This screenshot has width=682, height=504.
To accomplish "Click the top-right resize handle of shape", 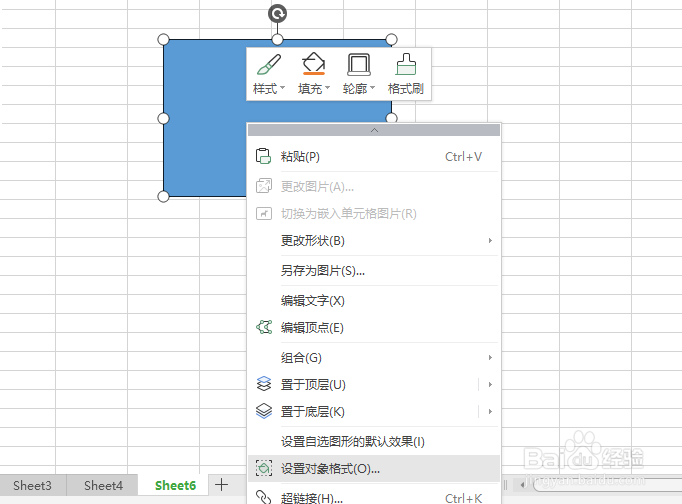I will [391, 40].
